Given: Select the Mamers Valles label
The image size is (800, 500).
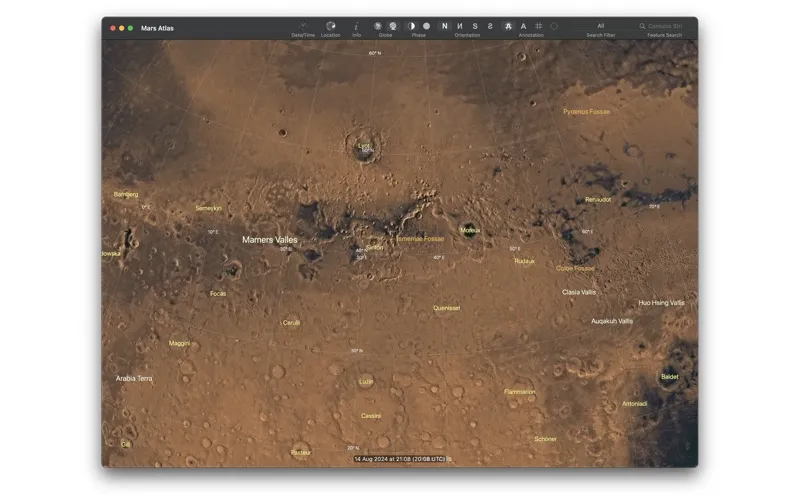Looking at the screenshot, I should pyautogui.click(x=269, y=240).
